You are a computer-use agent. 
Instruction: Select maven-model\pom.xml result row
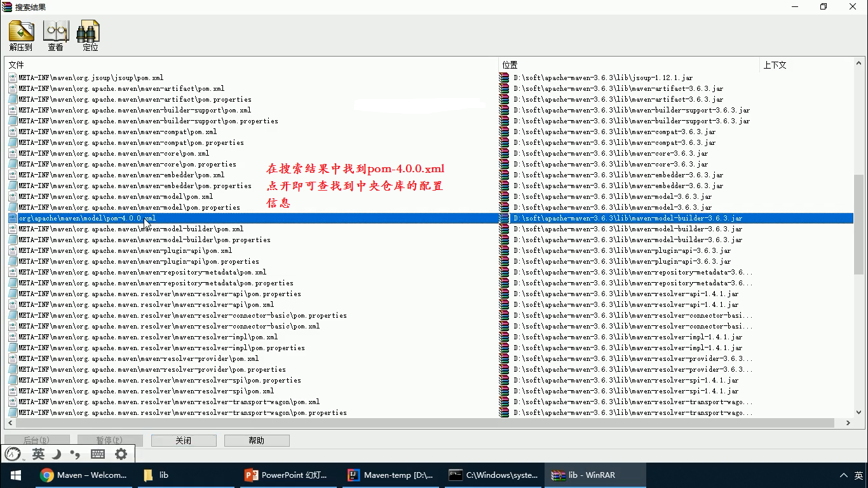[430, 196]
